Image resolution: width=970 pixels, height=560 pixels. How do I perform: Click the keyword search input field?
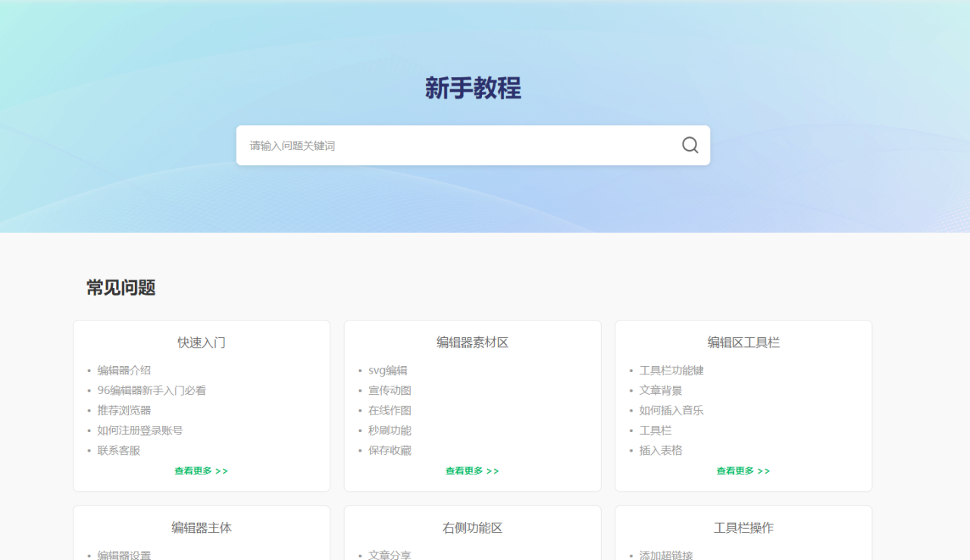point(455,145)
